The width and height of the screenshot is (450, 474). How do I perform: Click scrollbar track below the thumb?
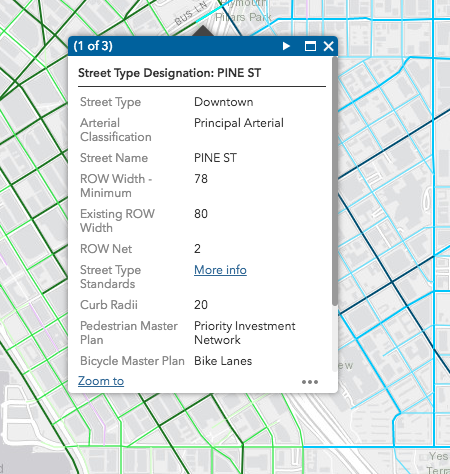point(335,338)
